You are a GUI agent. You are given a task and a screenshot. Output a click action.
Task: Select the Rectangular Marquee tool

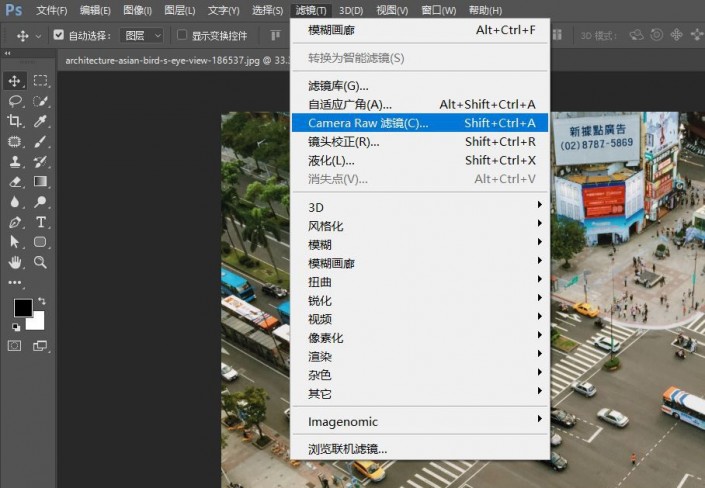click(40, 81)
